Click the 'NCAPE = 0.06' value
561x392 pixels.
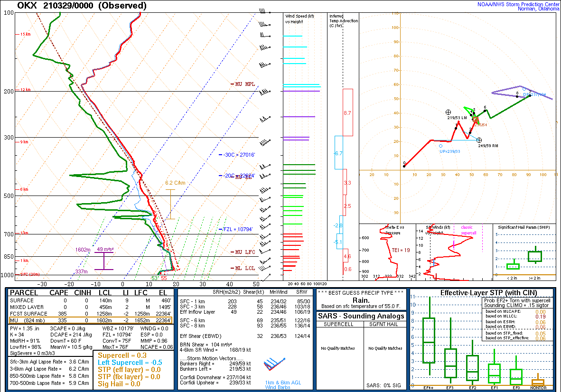[x=157, y=347]
